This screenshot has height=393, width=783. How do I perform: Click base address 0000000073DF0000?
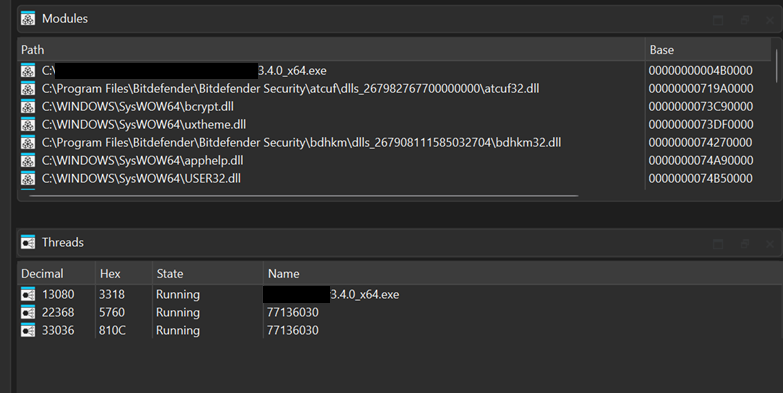pos(700,124)
